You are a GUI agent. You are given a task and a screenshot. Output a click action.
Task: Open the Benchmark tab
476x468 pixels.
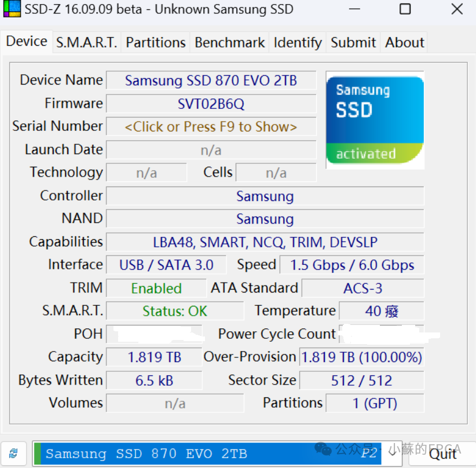[229, 42]
